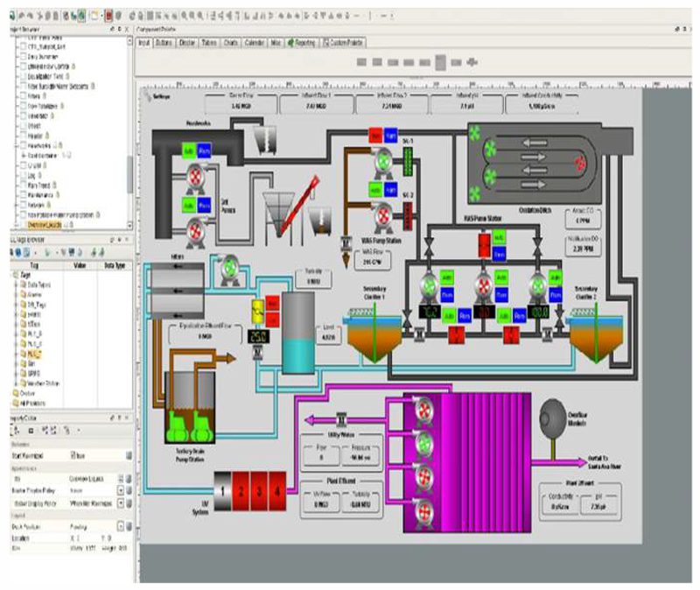Select the red SC-2 WAS pump
This screenshot has height=590, width=700.
383,217
